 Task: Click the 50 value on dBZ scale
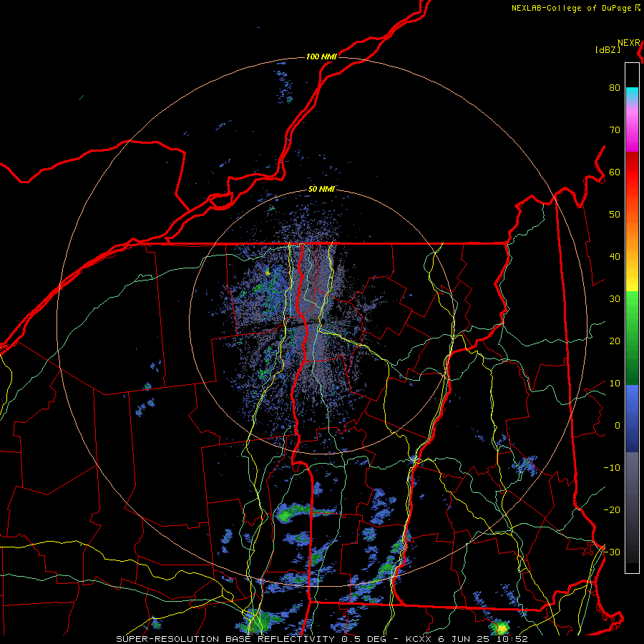tap(615, 215)
